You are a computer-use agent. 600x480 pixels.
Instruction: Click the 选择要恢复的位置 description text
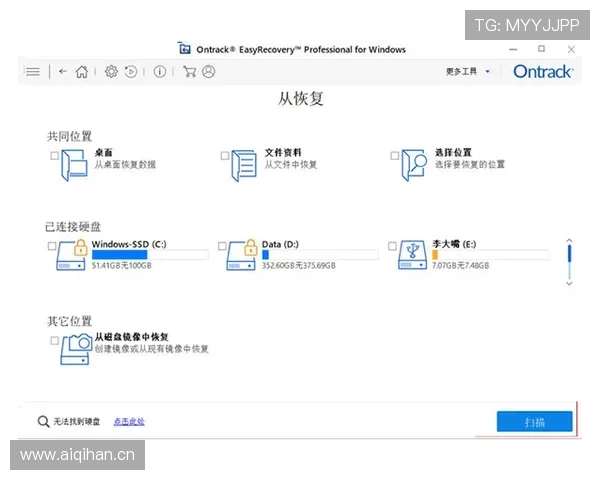[470, 164]
